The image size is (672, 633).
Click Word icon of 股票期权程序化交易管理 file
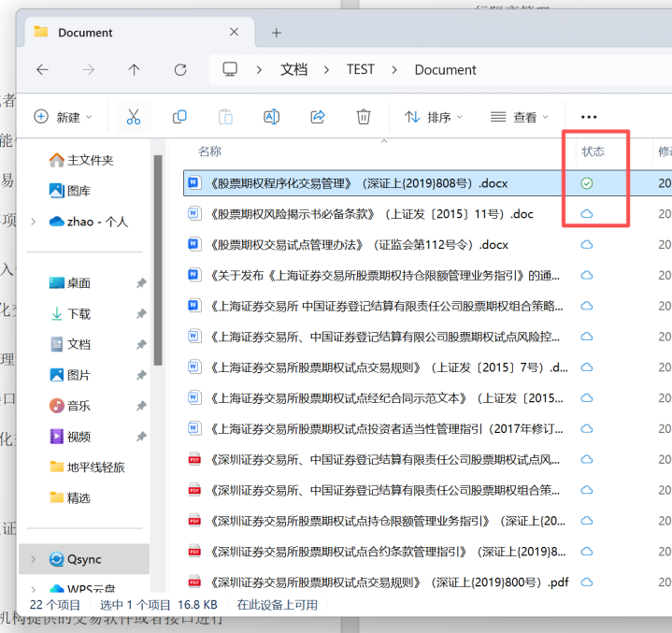pyautogui.click(x=193, y=183)
